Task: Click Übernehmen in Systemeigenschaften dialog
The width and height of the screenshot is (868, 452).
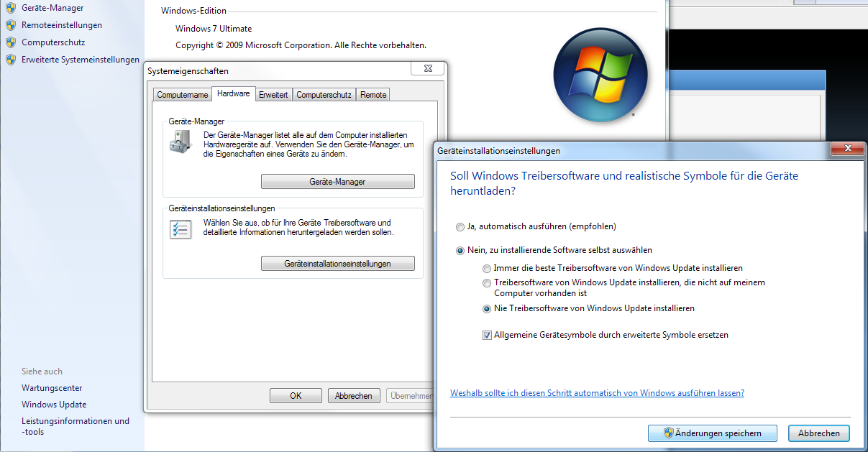Action: point(411,396)
